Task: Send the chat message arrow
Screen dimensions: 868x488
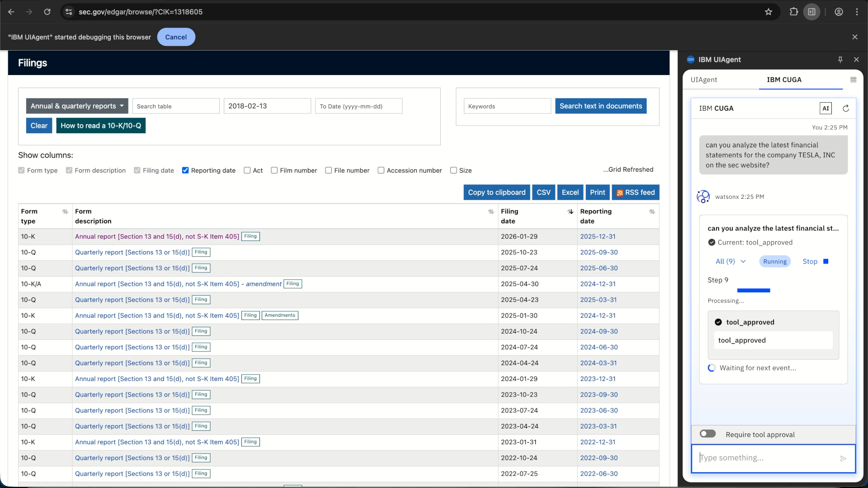Action: pyautogui.click(x=843, y=459)
